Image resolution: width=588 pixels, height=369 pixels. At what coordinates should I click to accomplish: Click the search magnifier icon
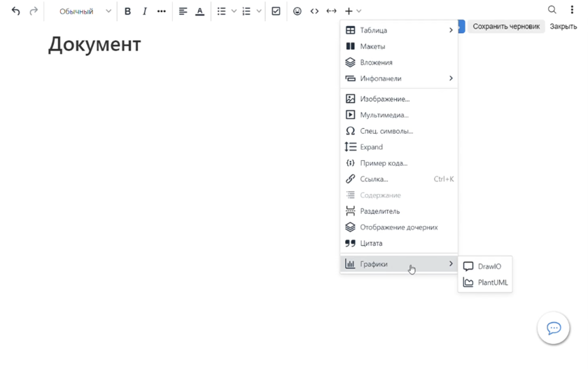[552, 10]
